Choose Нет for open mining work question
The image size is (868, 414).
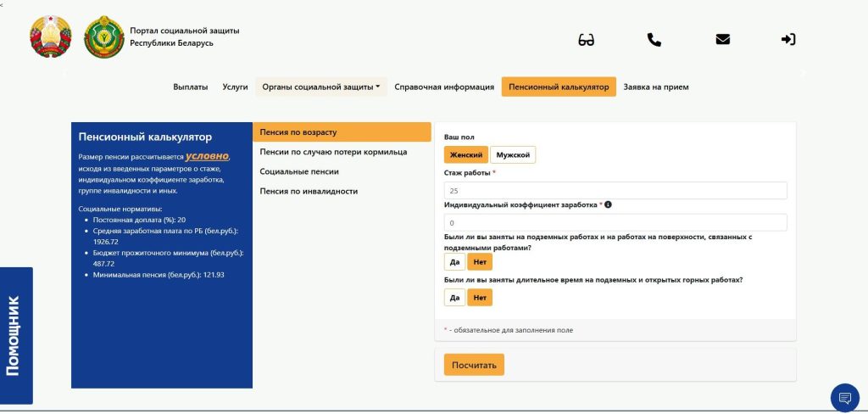480,298
